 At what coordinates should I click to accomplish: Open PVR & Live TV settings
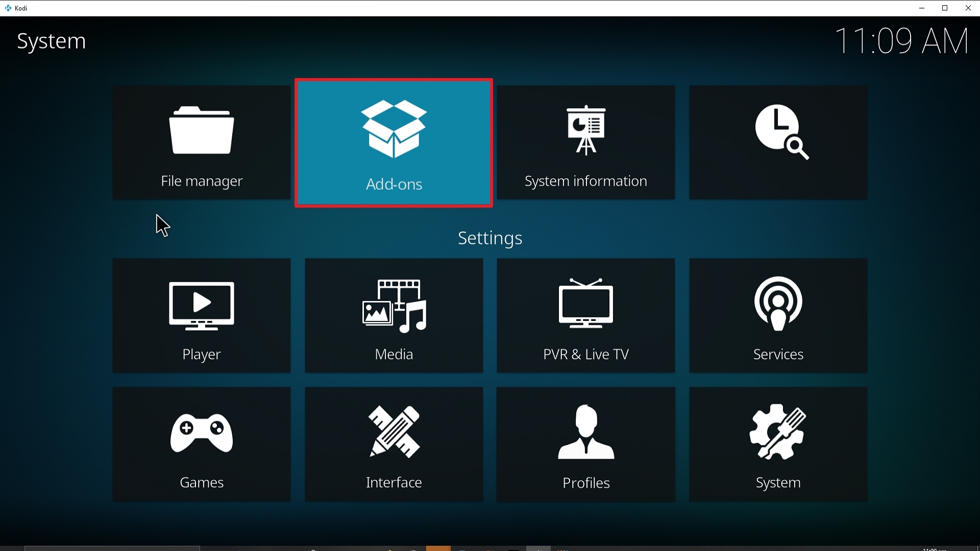pyautogui.click(x=586, y=316)
